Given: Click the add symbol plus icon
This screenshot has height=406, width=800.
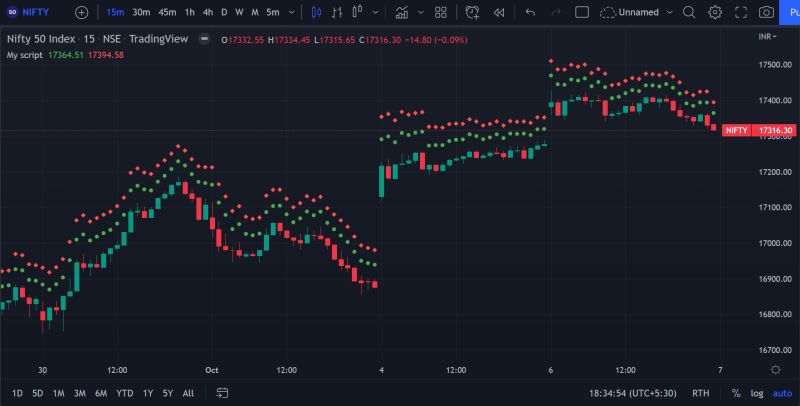Looking at the screenshot, I should click(x=82, y=12).
